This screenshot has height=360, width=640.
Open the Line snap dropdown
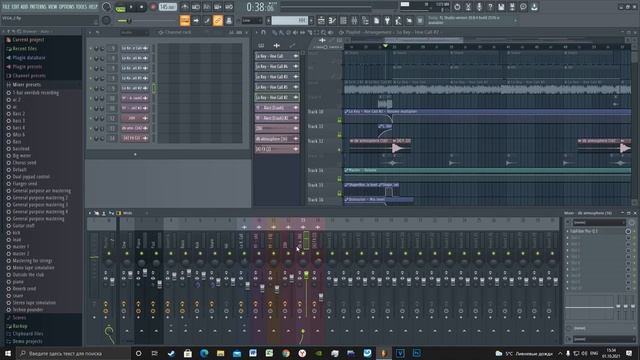pos(252,20)
